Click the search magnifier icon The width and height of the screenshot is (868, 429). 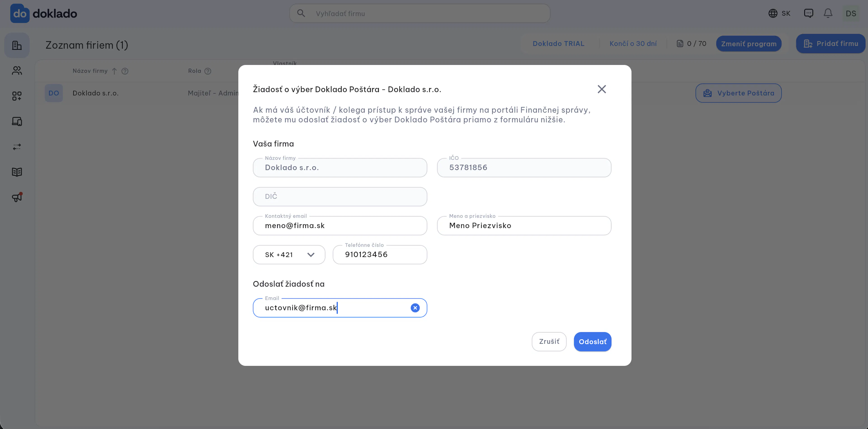(x=301, y=13)
